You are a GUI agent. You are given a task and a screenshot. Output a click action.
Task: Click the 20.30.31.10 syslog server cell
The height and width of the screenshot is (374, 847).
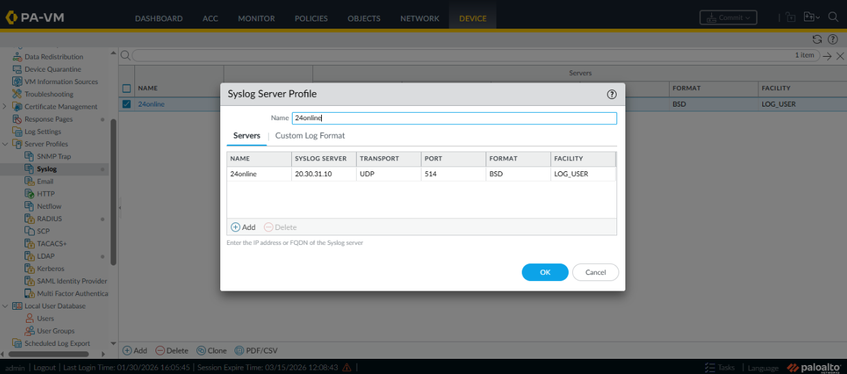tap(324, 174)
